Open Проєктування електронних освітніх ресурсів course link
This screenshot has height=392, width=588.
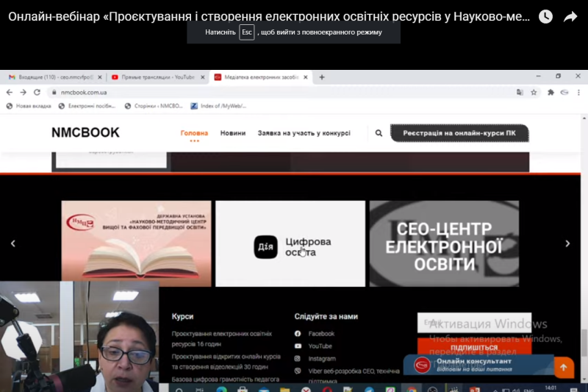pyautogui.click(x=222, y=339)
